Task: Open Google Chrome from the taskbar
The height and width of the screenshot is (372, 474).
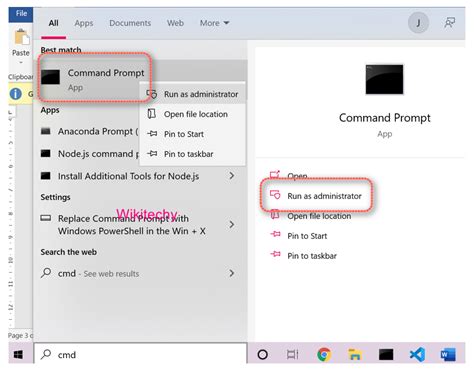Action: coord(324,354)
